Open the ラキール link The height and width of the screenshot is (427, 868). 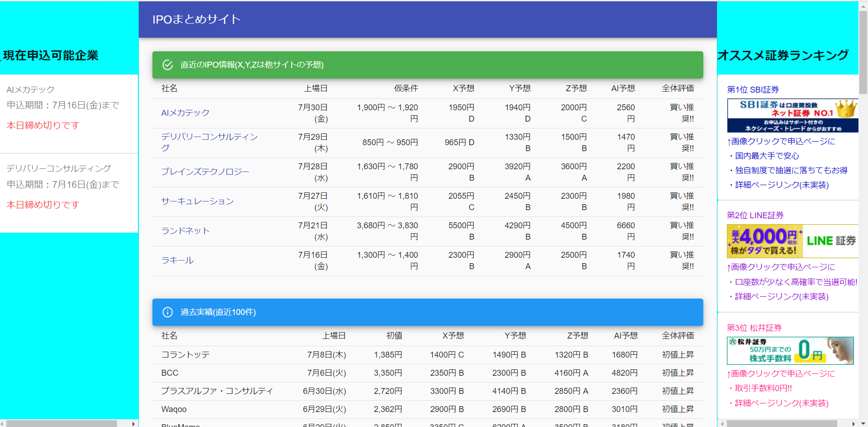[x=177, y=260]
